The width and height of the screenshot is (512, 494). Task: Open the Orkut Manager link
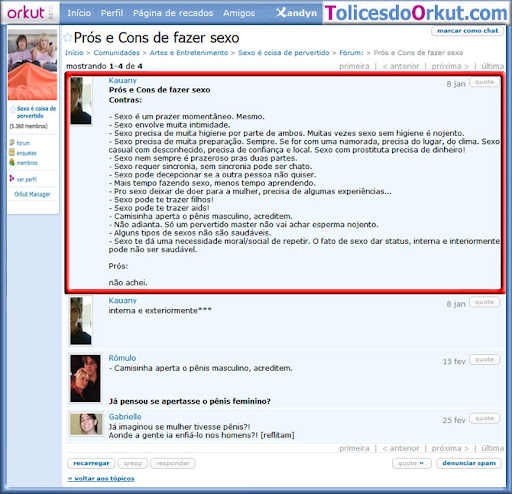point(32,194)
